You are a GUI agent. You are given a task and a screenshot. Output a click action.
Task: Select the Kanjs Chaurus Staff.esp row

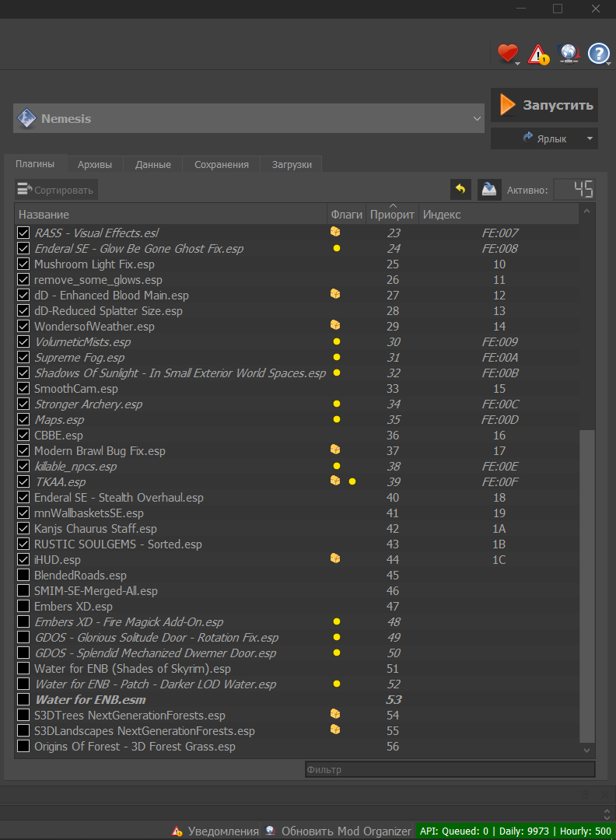(x=297, y=529)
